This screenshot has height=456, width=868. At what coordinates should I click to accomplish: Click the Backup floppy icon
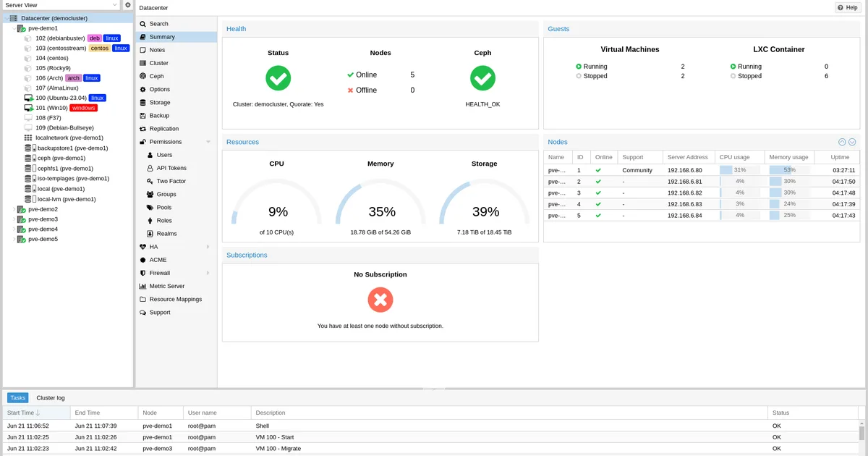(143, 116)
